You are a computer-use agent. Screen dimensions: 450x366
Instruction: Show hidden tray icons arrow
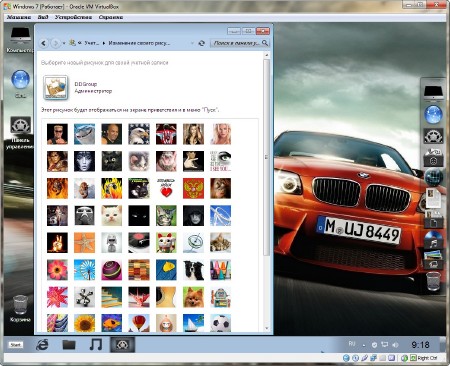click(364, 345)
